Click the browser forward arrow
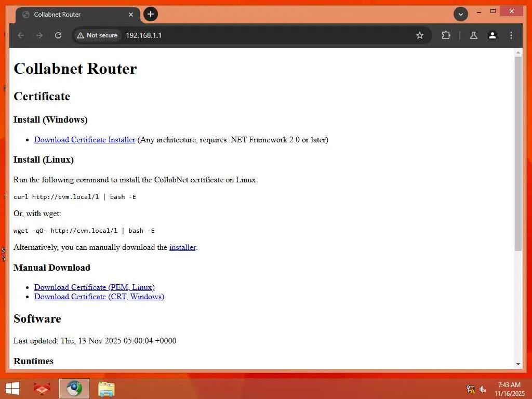Screen dimensions: 532x399 [x=39, y=35]
